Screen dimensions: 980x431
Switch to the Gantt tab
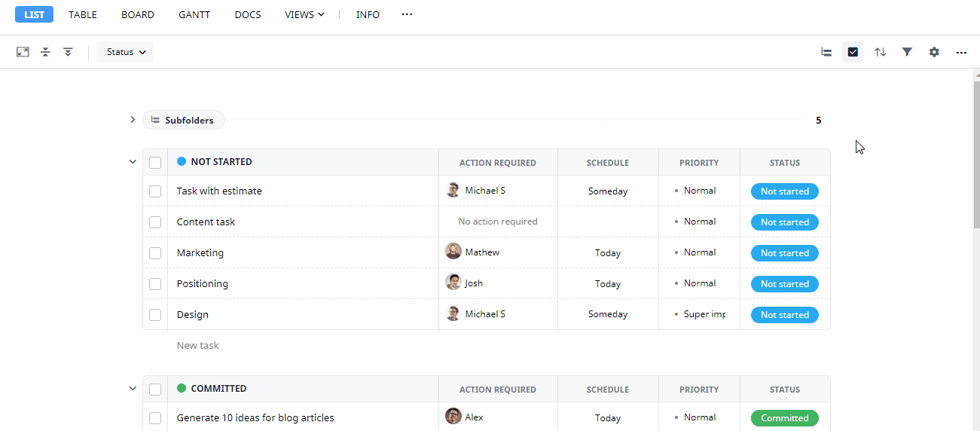[194, 14]
